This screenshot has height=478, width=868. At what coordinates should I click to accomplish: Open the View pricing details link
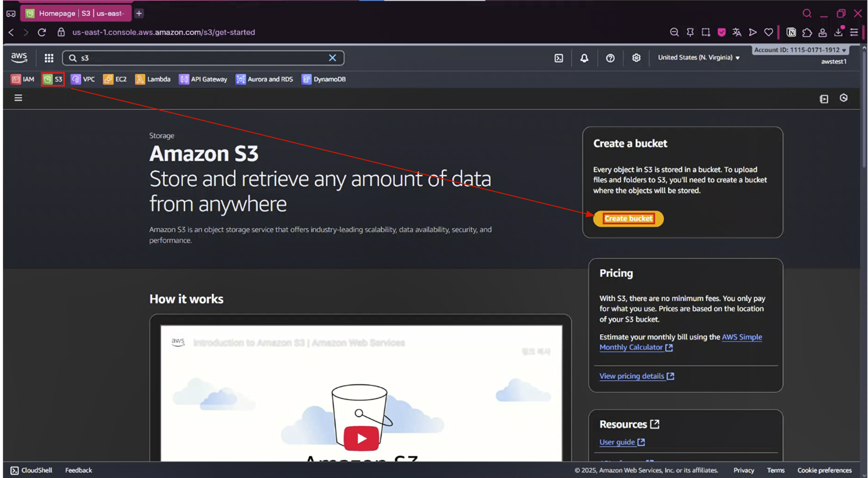point(636,376)
